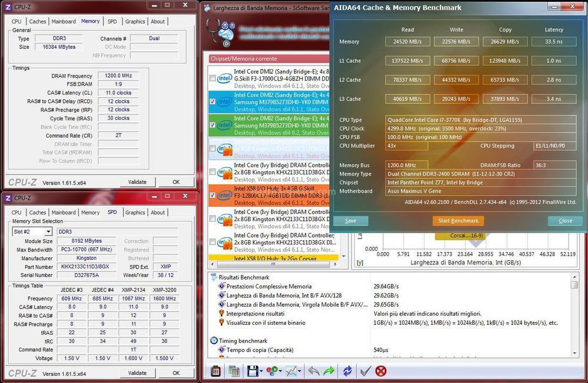Click the icon beside Prestazioni Complessive Memoria
The height and width of the screenshot is (383, 588).
pyautogui.click(x=222, y=286)
